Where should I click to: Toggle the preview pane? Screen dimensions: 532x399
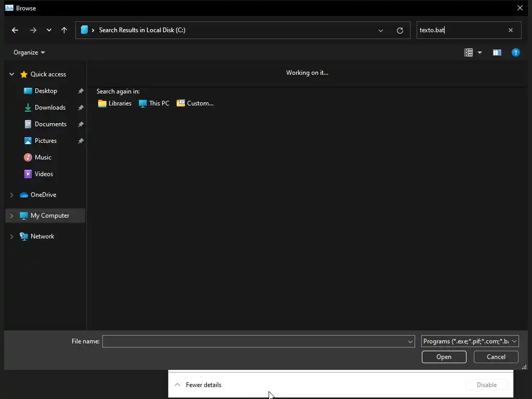click(497, 52)
